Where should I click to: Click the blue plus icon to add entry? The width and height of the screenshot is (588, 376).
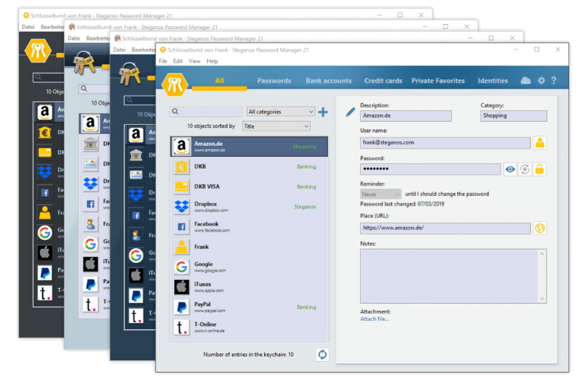click(323, 112)
